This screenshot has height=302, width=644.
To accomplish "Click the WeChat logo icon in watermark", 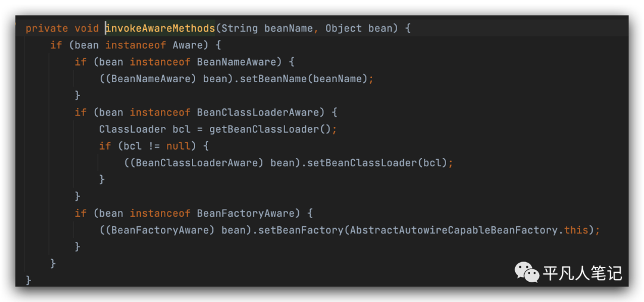I will [x=527, y=272].
